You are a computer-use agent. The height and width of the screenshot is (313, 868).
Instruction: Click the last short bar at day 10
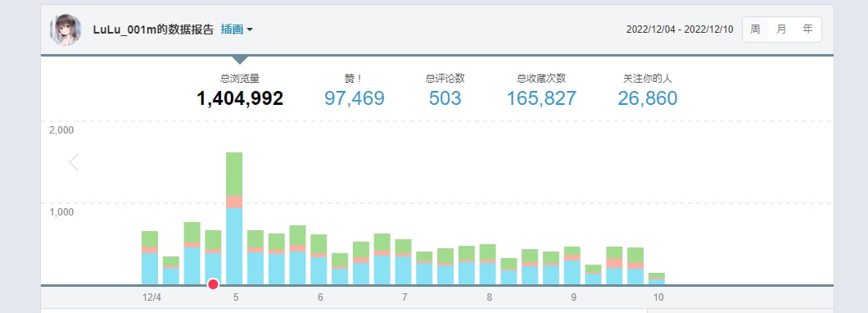click(657, 279)
